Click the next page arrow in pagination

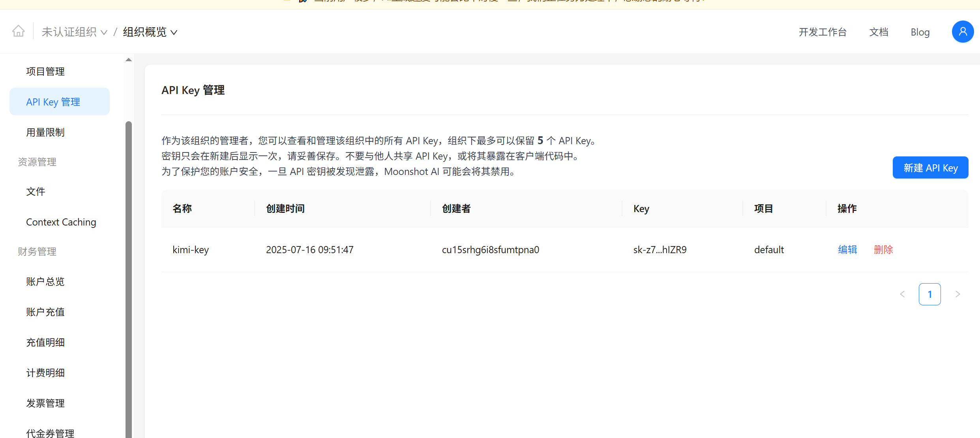(x=958, y=294)
